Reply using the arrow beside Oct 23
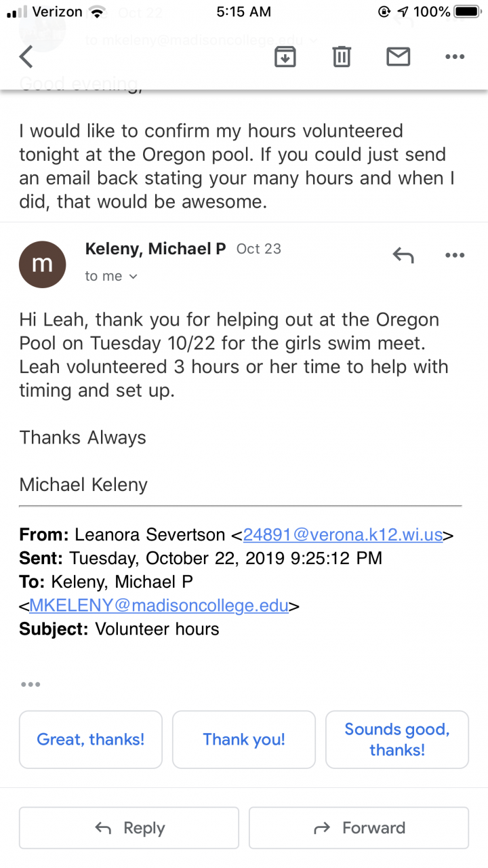The width and height of the screenshot is (488, 868). [403, 255]
